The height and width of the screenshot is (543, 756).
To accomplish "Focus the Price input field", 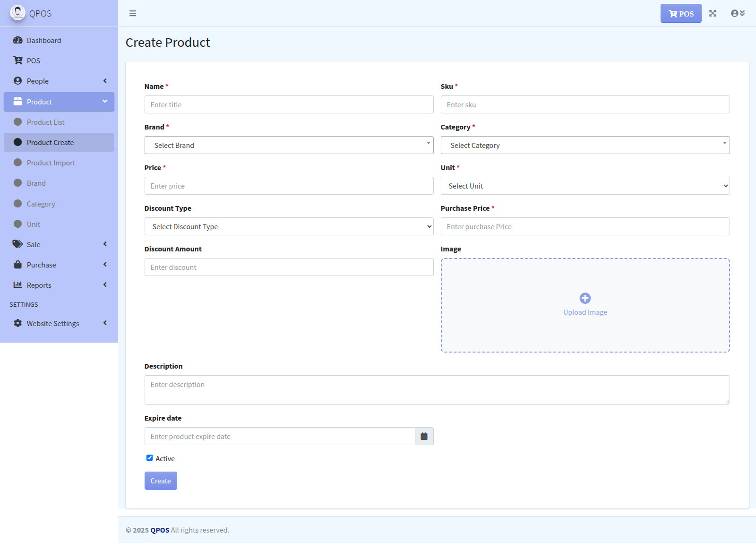I will (289, 186).
